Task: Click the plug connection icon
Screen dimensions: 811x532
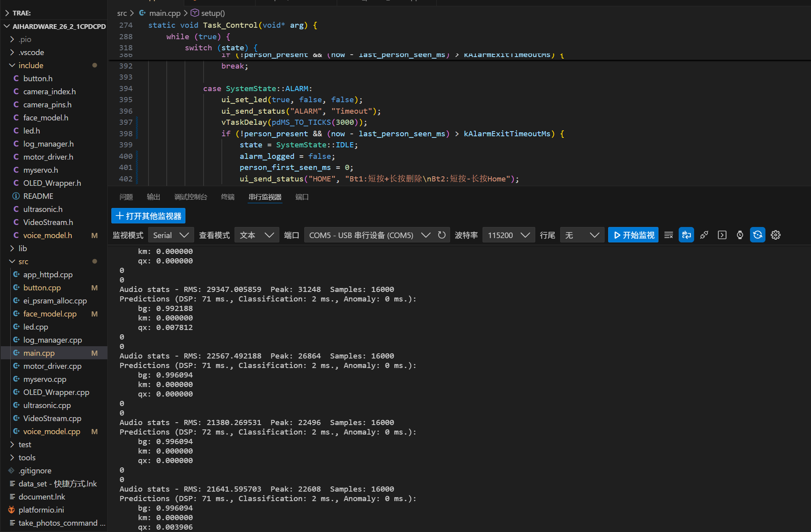Action: pos(704,235)
